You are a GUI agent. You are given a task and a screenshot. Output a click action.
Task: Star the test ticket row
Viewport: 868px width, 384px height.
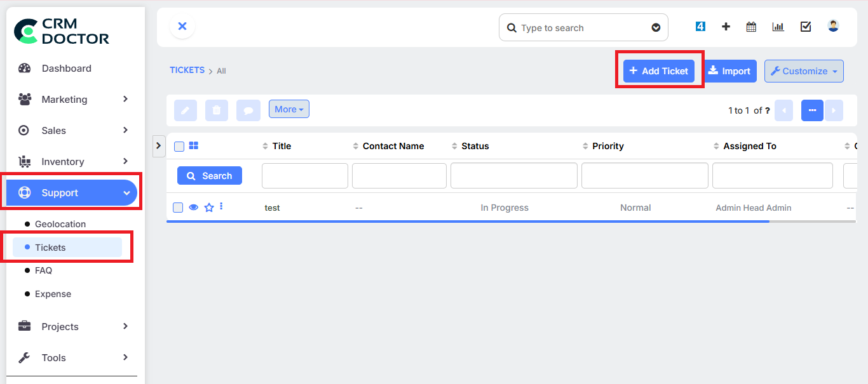click(208, 208)
